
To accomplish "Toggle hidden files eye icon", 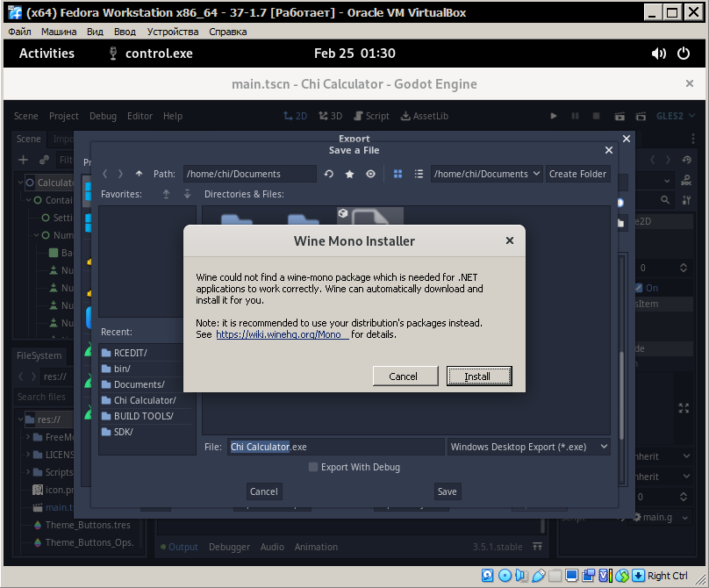I will click(370, 174).
